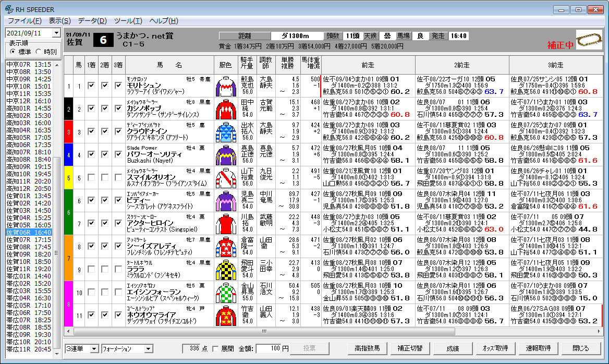The width and height of the screenshot is (609, 364).
Task: Select the 時刻 display order radio button
Action: (39, 52)
